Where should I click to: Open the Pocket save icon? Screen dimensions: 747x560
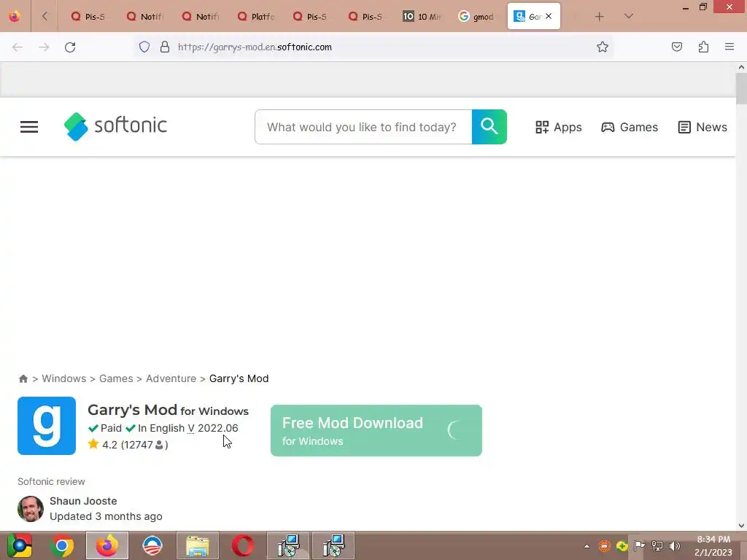tap(677, 47)
